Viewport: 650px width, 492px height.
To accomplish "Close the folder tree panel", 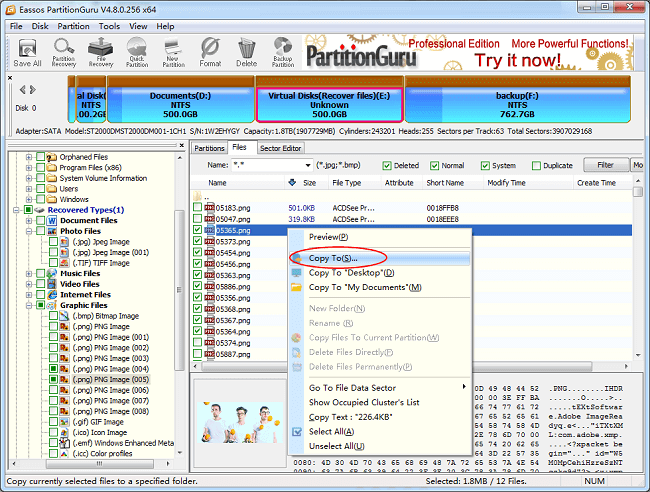I will pyautogui.click(x=182, y=145).
